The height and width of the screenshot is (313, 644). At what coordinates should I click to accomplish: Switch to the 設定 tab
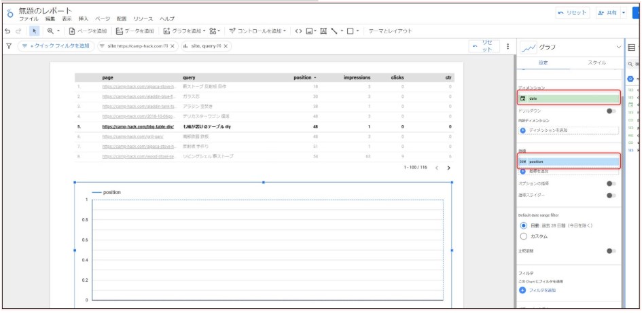pos(543,63)
